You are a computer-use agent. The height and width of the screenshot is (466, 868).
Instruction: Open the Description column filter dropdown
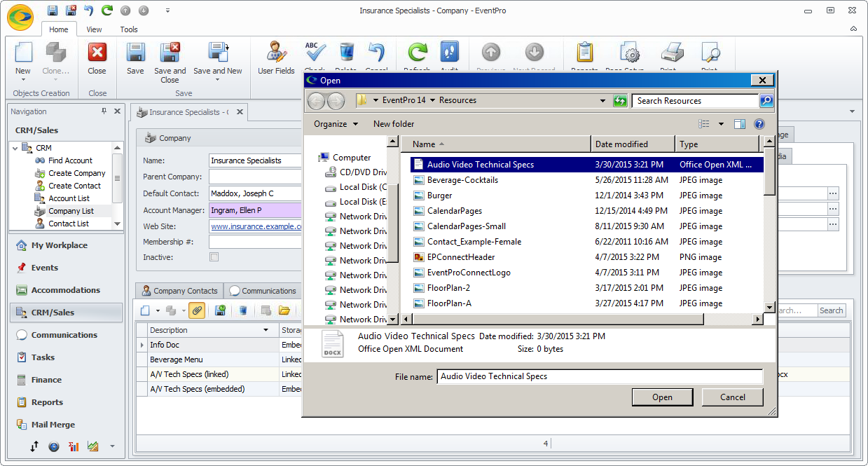coord(266,330)
